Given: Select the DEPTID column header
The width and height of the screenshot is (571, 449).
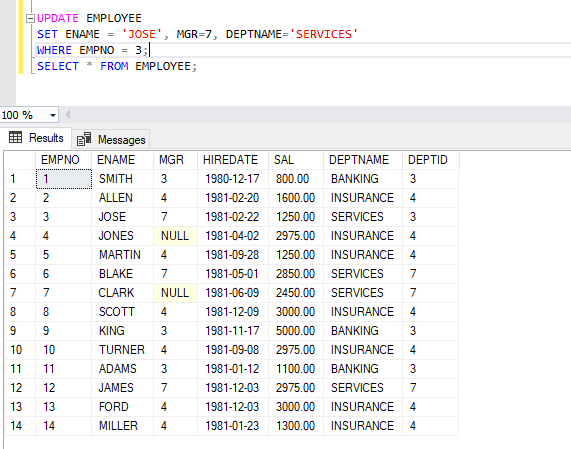Looking at the screenshot, I should [430, 160].
